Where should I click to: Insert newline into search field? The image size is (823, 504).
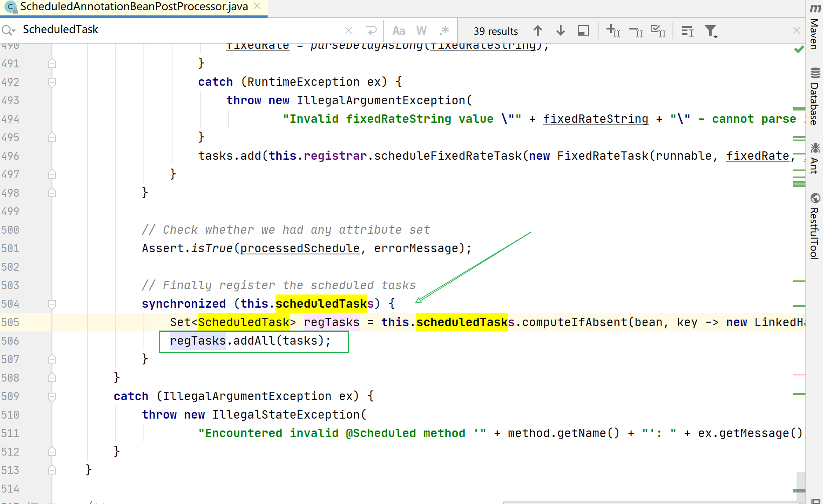(x=372, y=30)
